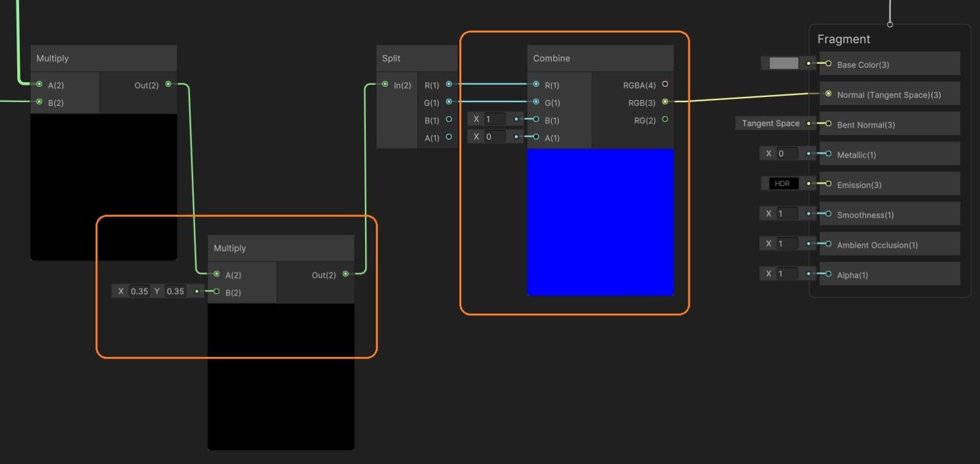The height and width of the screenshot is (464, 980).
Task: Click the Alpha X value field
Action: click(787, 274)
